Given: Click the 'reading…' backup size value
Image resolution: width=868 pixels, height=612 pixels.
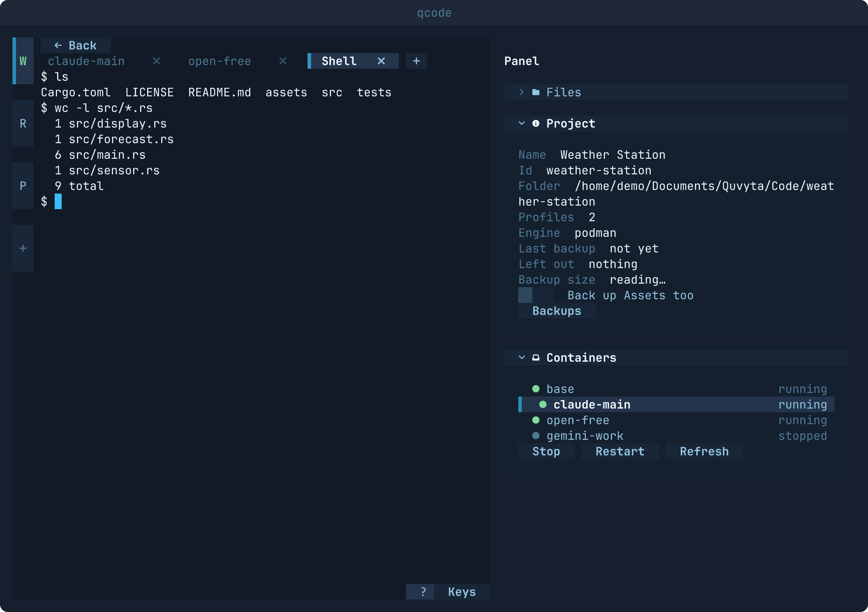Looking at the screenshot, I should (x=638, y=279).
